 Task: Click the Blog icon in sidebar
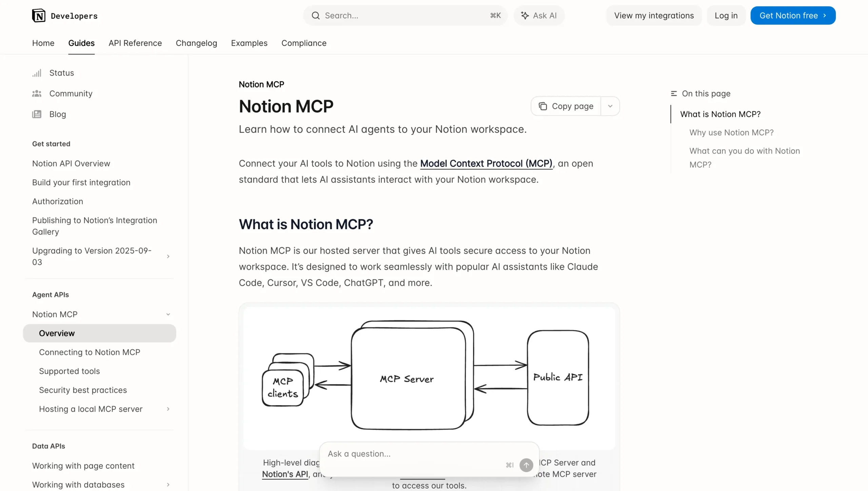point(37,114)
